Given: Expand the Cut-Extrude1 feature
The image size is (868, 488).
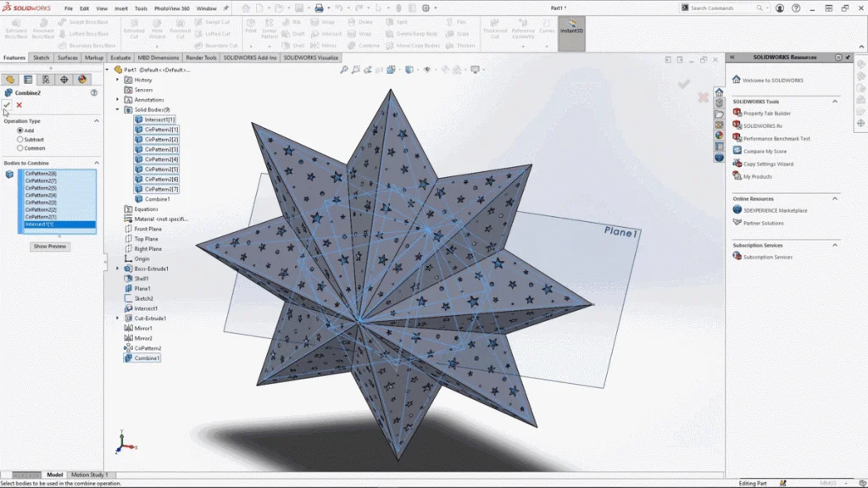Looking at the screenshot, I should click(117, 319).
